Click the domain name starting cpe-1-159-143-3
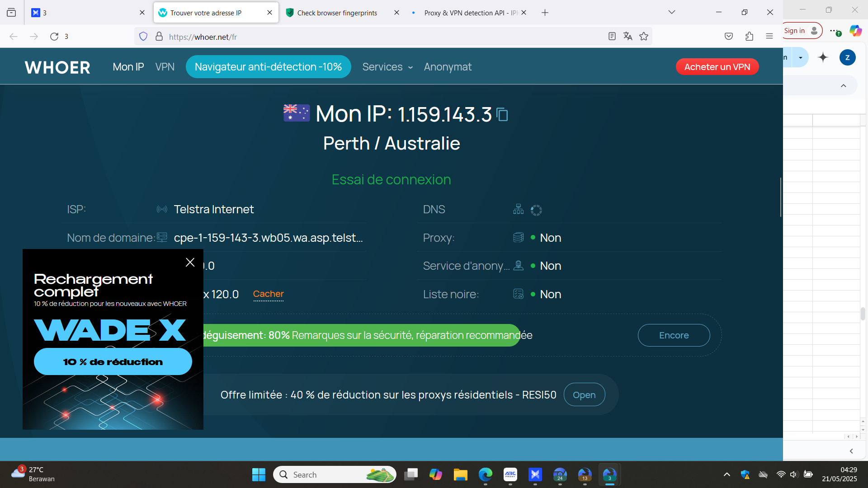Screen dimensions: 868x488 [x=269, y=238]
